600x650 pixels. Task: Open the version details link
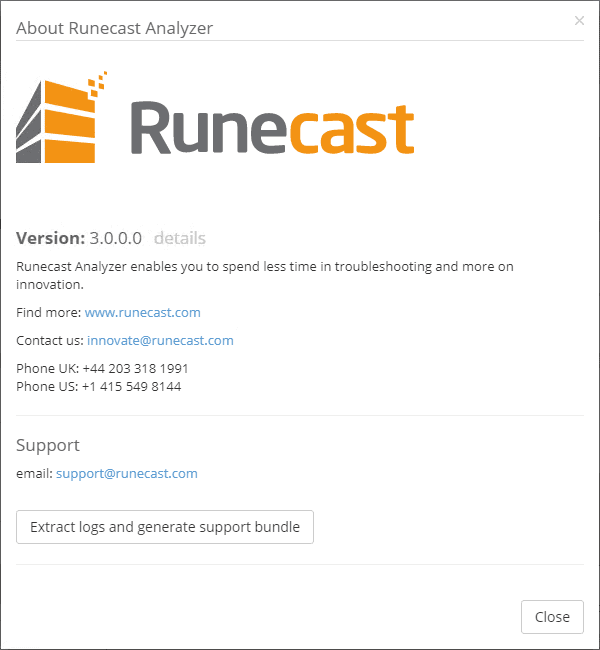(x=180, y=238)
